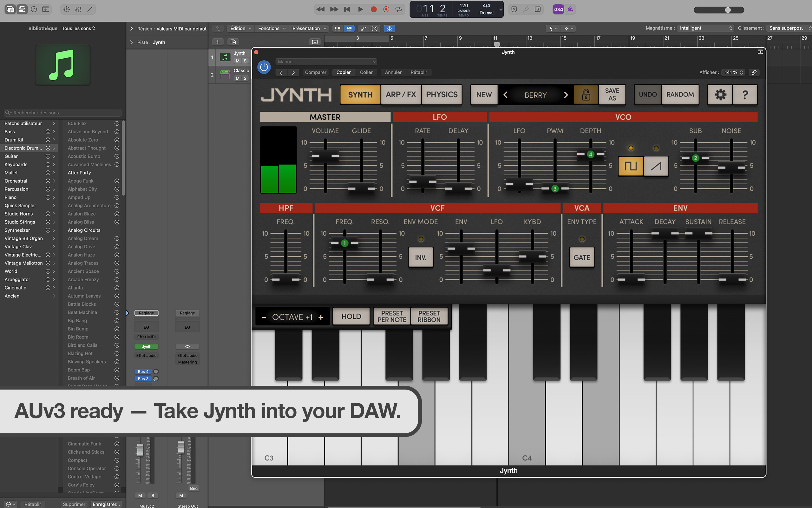Switch to the PHYSICS tab
Viewport: 812px width, 508px height.
[x=442, y=94]
